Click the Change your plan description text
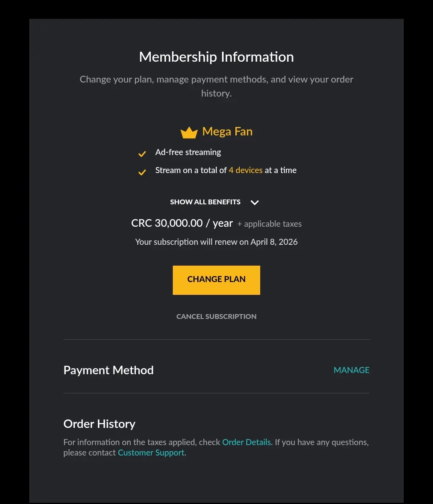Image resolution: width=433 pixels, height=504 pixels. [x=216, y=86]
